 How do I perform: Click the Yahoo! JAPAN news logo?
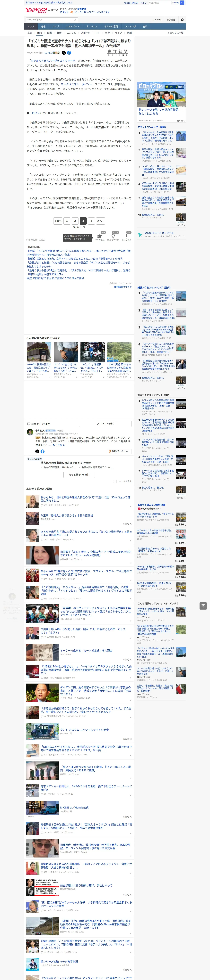coord(42,10)
